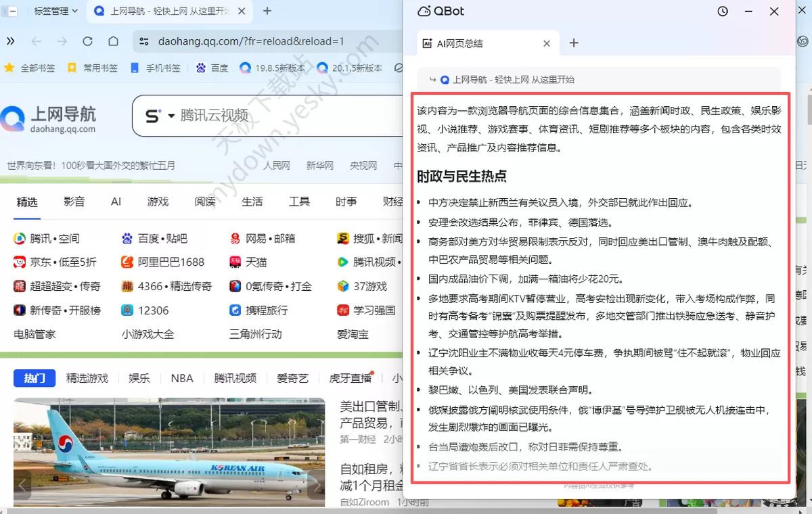Open 阿里巴巴1688 site link
Screen dimensions: 812x514
point(162,262)
